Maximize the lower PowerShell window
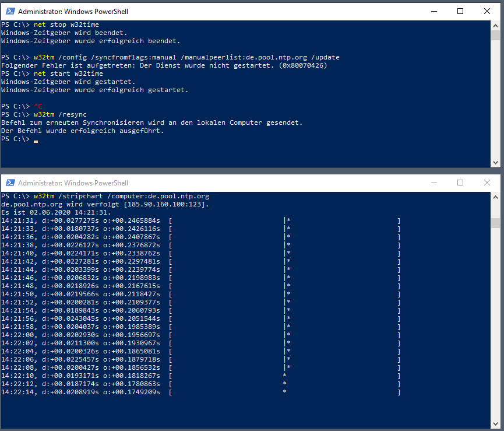504x431 pixels. (x=460, y=183)
